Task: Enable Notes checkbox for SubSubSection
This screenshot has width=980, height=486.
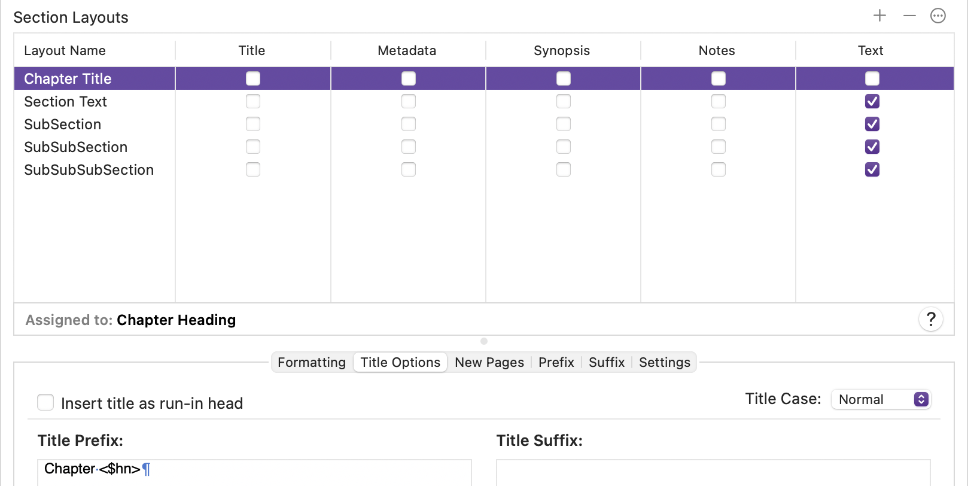Action: 719,147
